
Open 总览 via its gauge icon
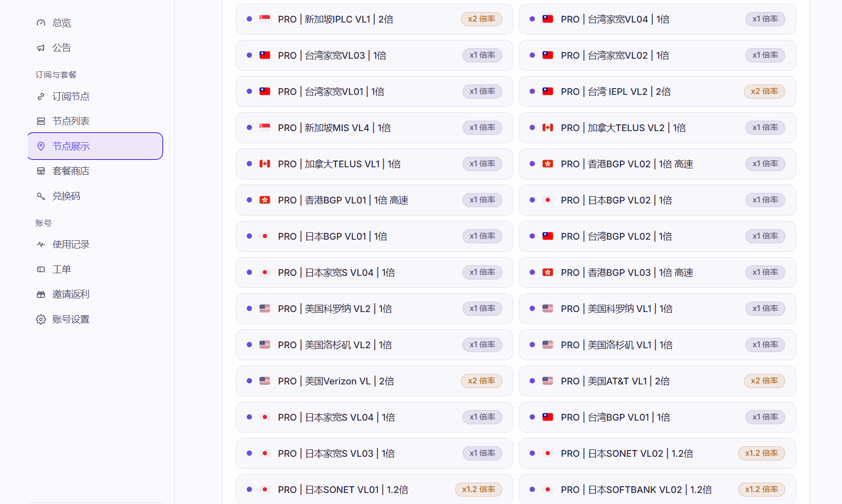tap(41, 23)
